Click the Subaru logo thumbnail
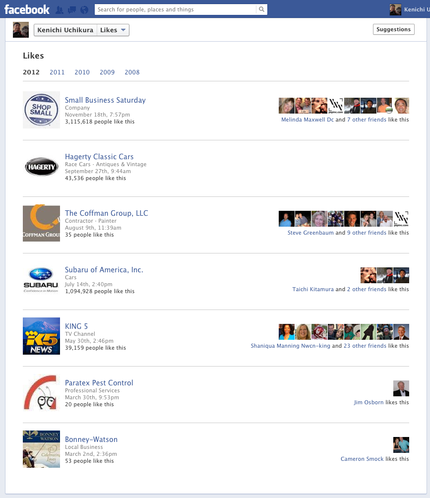Screen dimensions: 430x498 pyautogui.click(x=41, y=280)
